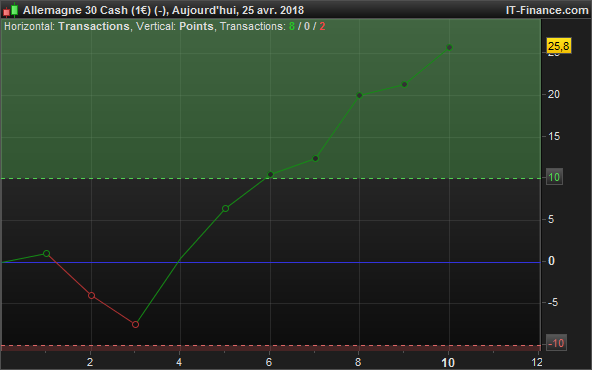Click the red losing transactions count 2
592x370 pixels.
pos(322,26)
